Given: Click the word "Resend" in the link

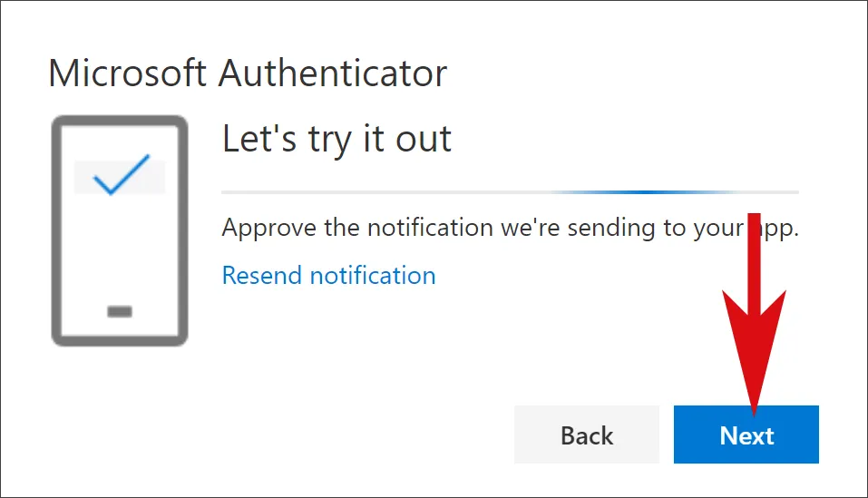Looking at the screenshot, I should point(259,275).
